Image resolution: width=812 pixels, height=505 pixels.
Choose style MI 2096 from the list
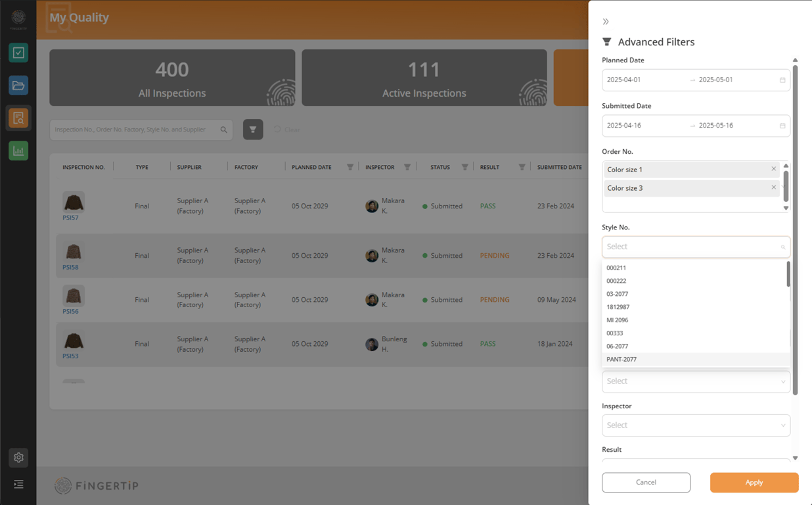click(x=694, y=320)
